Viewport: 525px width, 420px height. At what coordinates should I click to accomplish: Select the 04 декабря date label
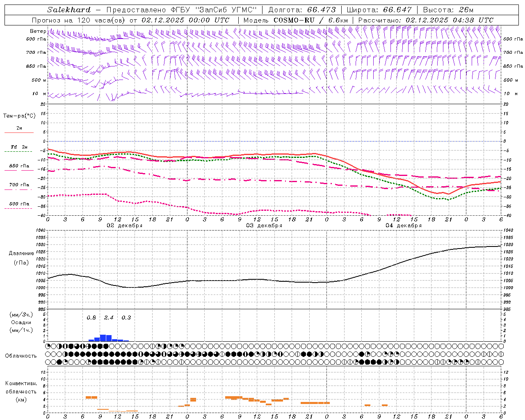(x=403, y=226)
